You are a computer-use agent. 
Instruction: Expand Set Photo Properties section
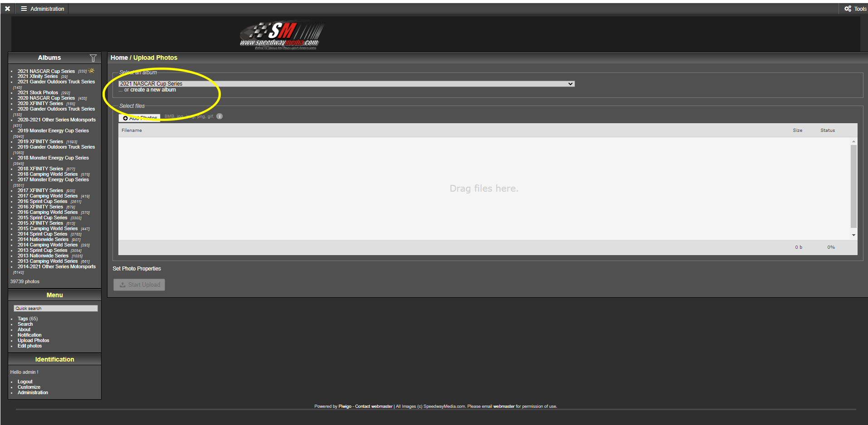[137, 269]
